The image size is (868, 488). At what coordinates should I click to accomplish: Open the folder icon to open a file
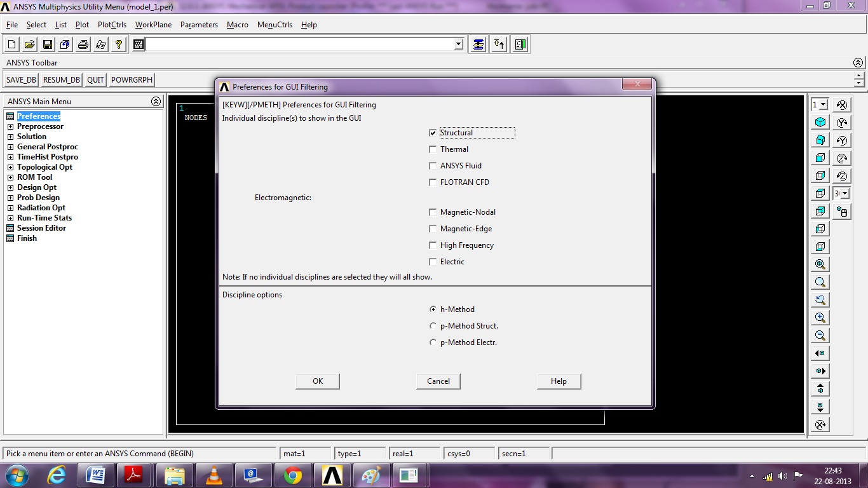(30, 44)
